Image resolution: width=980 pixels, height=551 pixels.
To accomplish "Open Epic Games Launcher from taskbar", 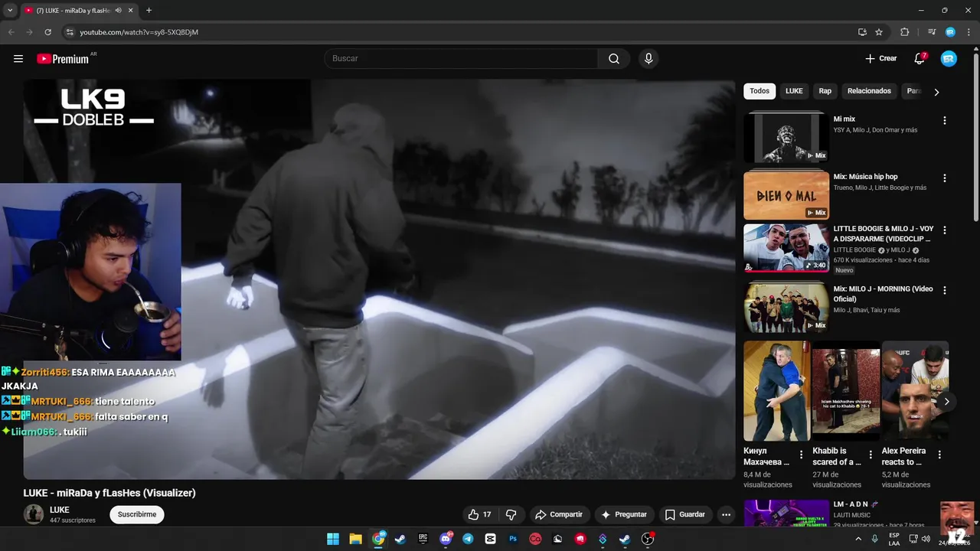I will click(423, 539).
